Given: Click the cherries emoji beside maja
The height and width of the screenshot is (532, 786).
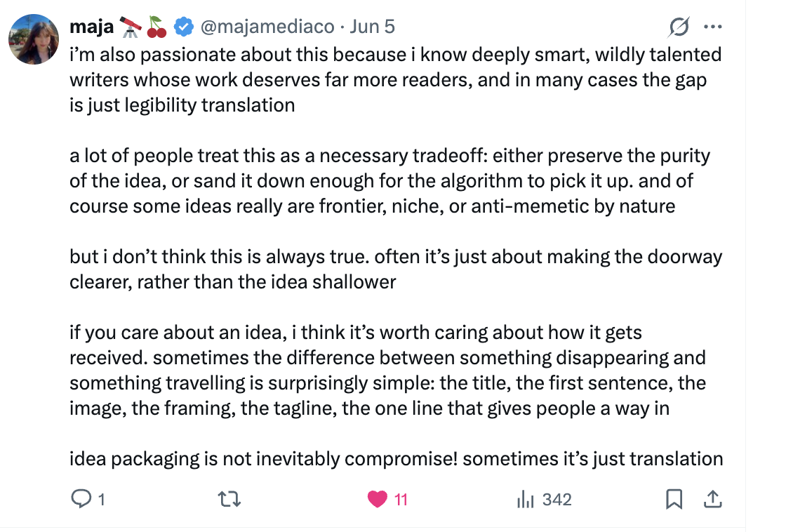Looking at the screenshot, I should [156, 27].
